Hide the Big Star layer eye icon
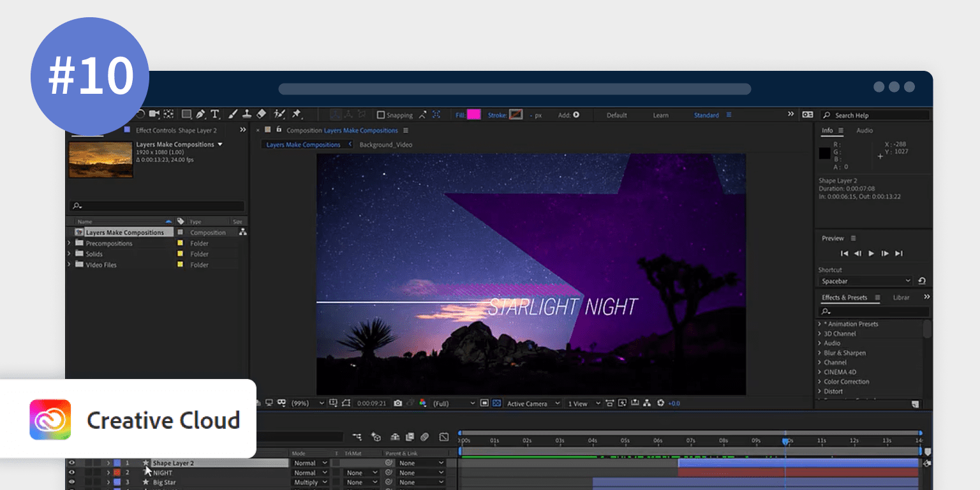Image resolution: width=980 pixels, height=490 pixels. click(x=71, y=482)
